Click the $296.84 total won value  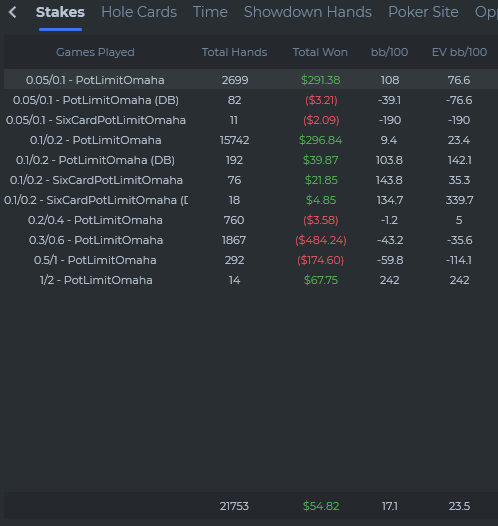coord(321,140)
